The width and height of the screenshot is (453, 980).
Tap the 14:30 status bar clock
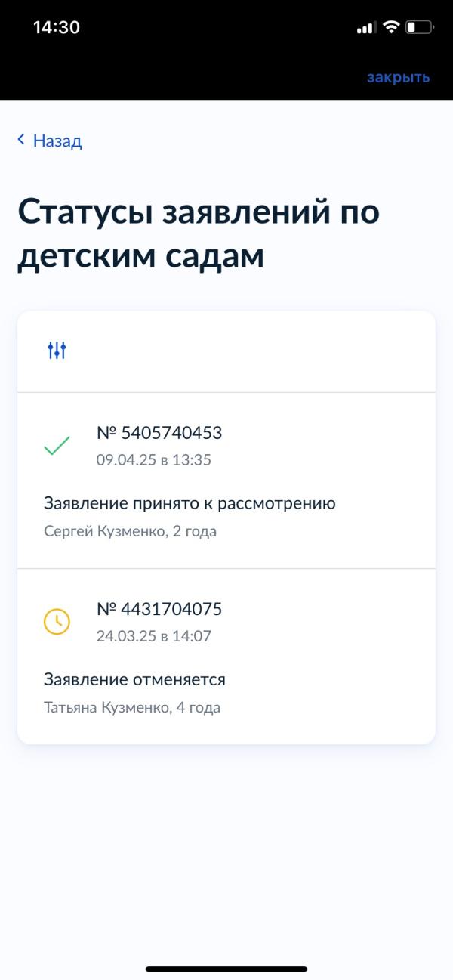pos(57,27)
